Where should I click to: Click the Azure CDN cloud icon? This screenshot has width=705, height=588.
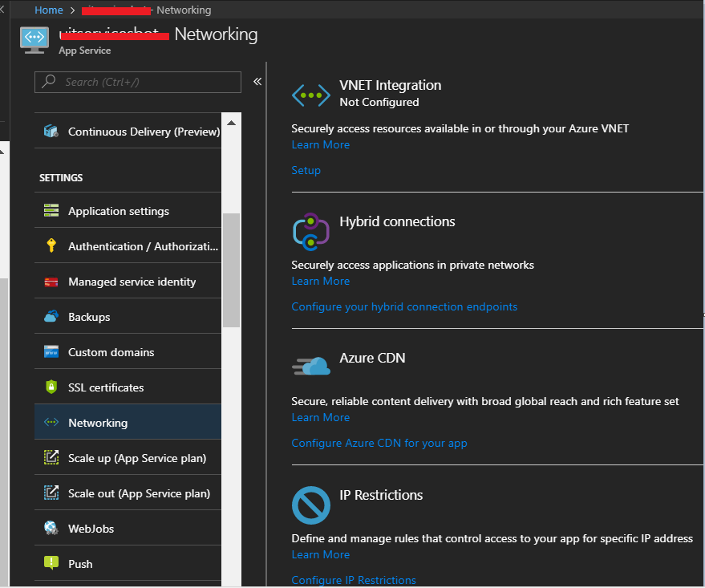pos(310,366)
